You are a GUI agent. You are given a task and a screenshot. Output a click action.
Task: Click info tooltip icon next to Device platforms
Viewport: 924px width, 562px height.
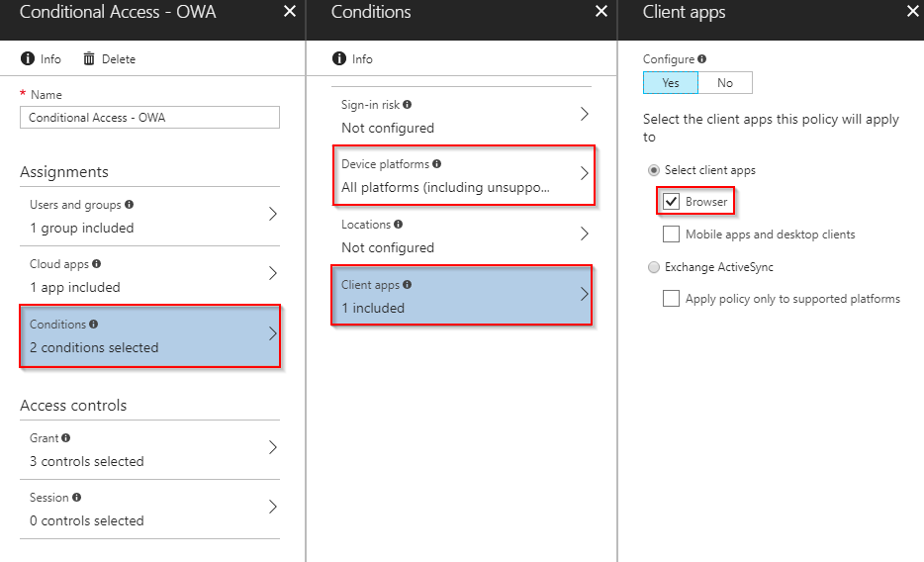[436, 164]
